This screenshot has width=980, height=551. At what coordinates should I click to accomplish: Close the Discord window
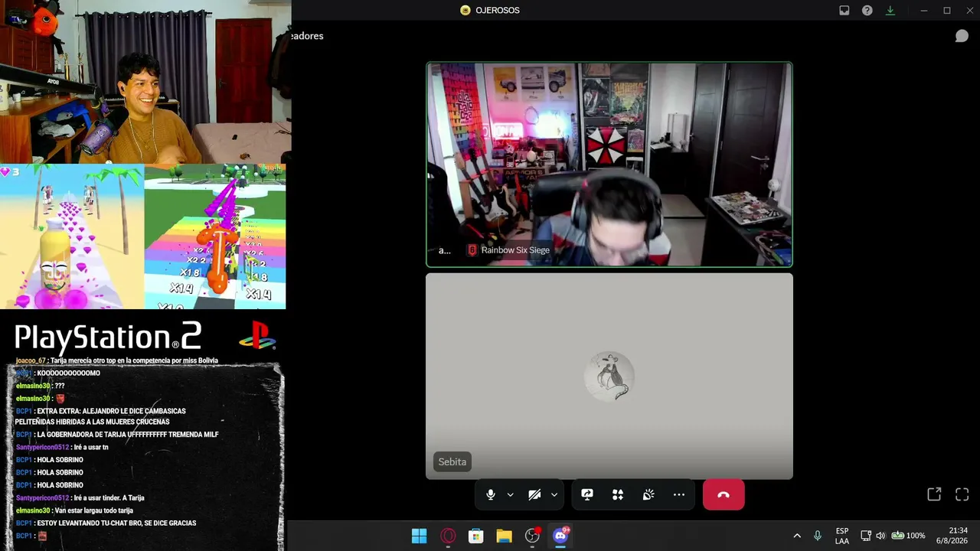[x=969, y=11]
